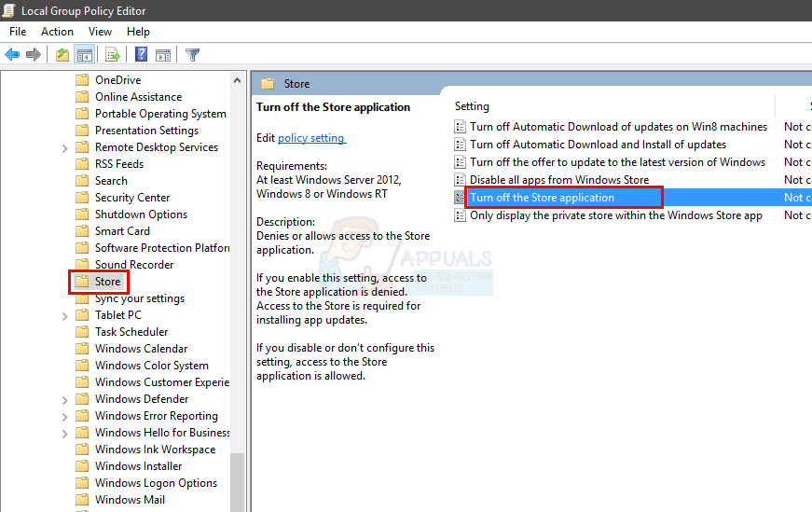Go up one level with folder icon
This screenshot has height=512, width=812.
(62, 54)
